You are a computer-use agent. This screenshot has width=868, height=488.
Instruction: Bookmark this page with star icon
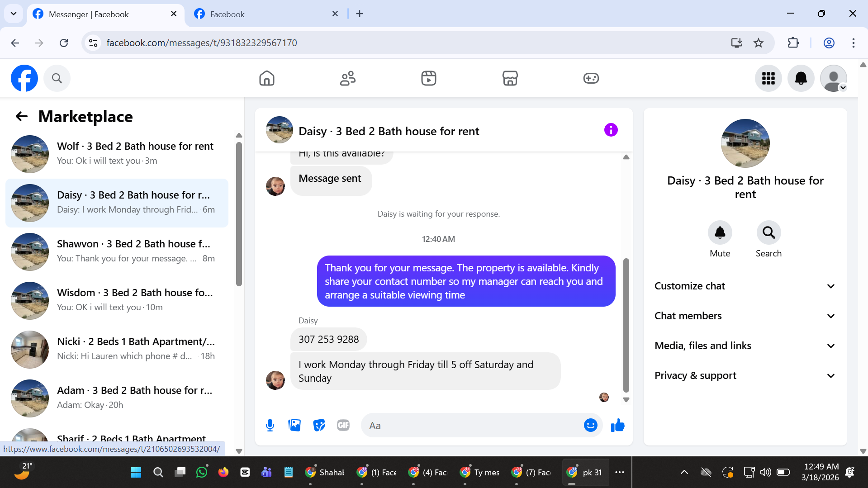click(759, 43)
